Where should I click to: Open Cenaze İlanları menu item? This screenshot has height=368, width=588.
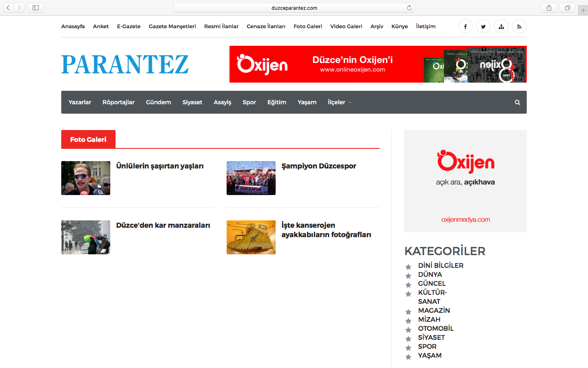266,27
